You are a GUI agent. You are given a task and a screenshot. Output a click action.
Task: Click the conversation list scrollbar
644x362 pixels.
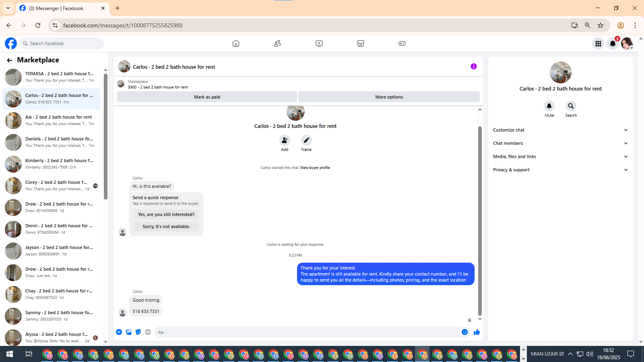pyautogui.click(x=105, y=137)
